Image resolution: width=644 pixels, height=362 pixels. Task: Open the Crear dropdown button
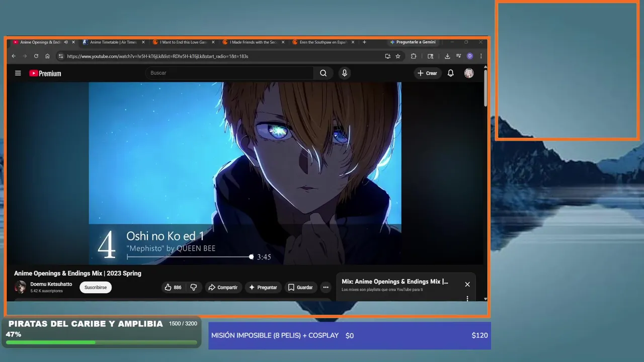point(428,73)
